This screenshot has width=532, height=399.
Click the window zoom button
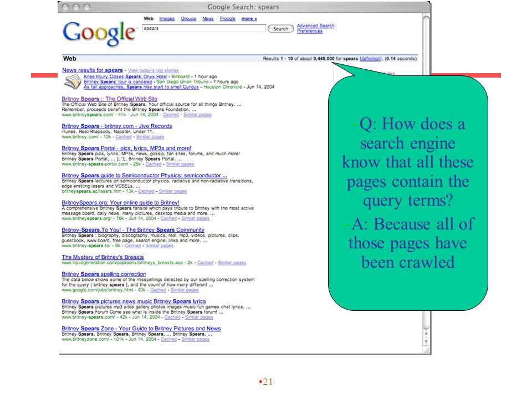87,7
